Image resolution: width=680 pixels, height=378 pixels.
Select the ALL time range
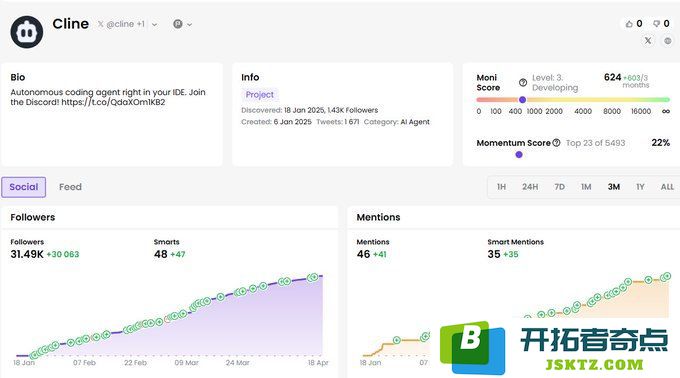point(667,187)
